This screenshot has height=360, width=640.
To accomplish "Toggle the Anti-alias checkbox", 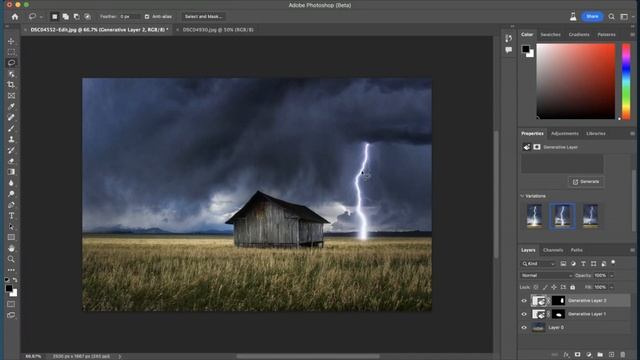I will point(147,17).
